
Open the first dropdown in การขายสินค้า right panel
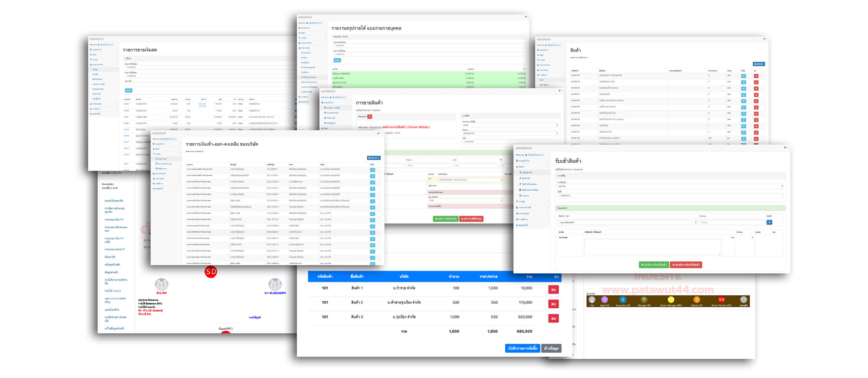coord(510,125)
